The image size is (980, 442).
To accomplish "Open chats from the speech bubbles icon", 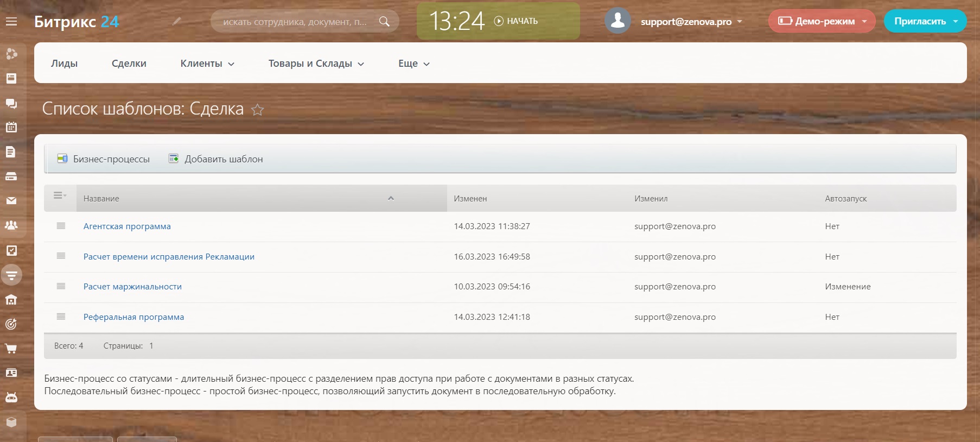I will (x=11, y=103).
